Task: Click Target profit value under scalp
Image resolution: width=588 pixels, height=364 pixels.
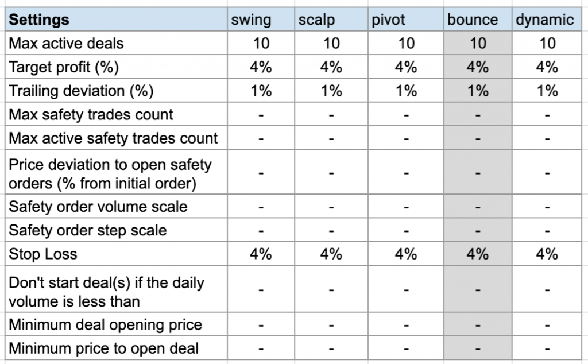Action: point(331,67)
